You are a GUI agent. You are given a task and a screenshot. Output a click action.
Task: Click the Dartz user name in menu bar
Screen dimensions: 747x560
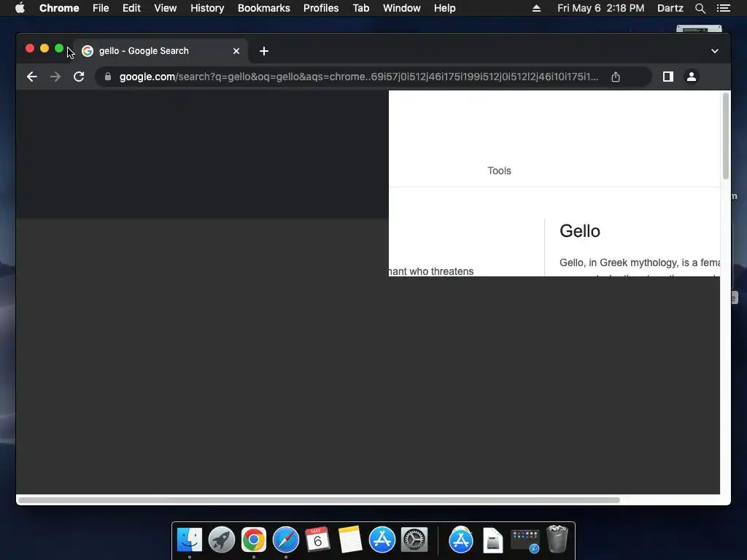(670, 8)
